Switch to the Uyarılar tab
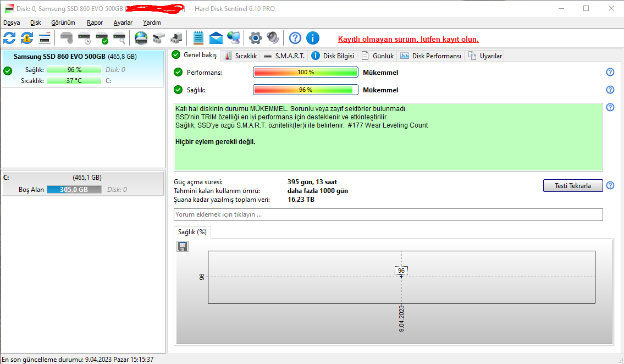This screenshot has height=364, width=624. coord(485,56)
